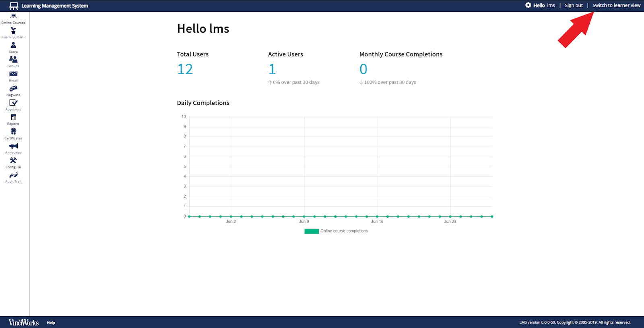Switch to learner view
Viewport: 644px width, 328px height.
click(x=616, y=6)
